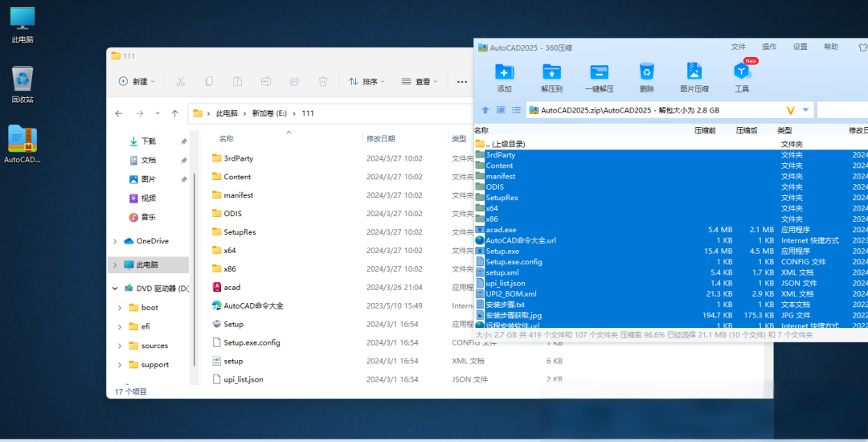Click ..(上级目录) row in 360压缩
This screenshot has height=442, width=868.
coord(671,144)
